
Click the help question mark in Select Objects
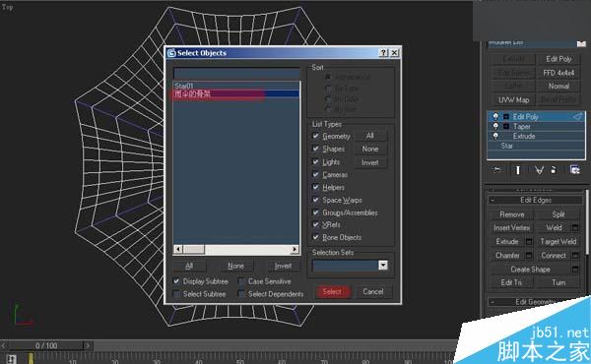383,53
